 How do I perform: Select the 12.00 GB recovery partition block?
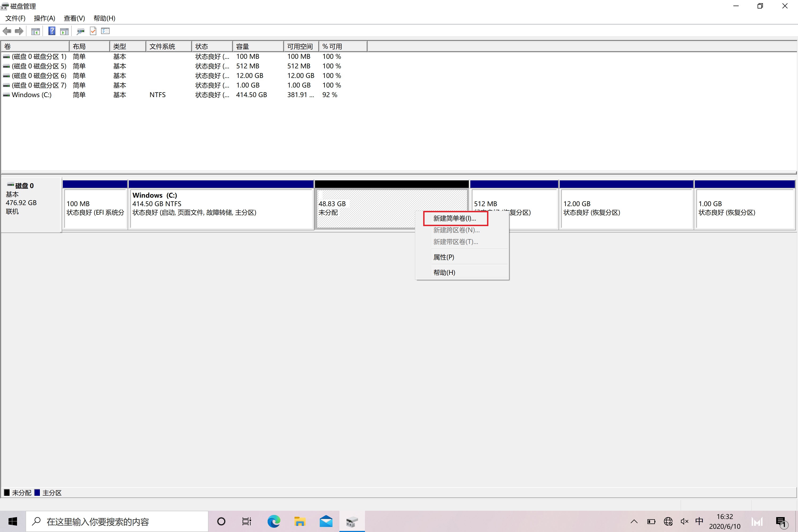[626, 208]
